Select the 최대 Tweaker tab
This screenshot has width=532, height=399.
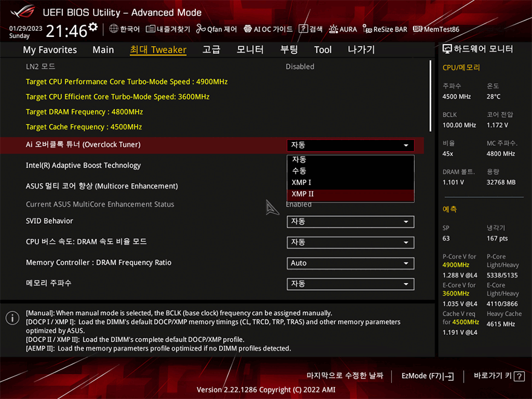[158, 50]
